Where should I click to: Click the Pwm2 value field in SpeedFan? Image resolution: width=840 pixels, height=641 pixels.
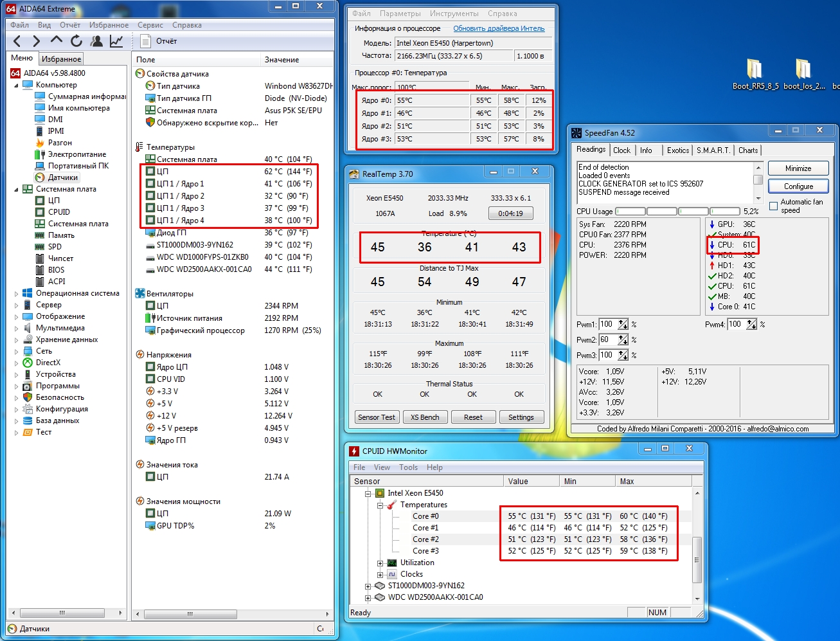607,340
